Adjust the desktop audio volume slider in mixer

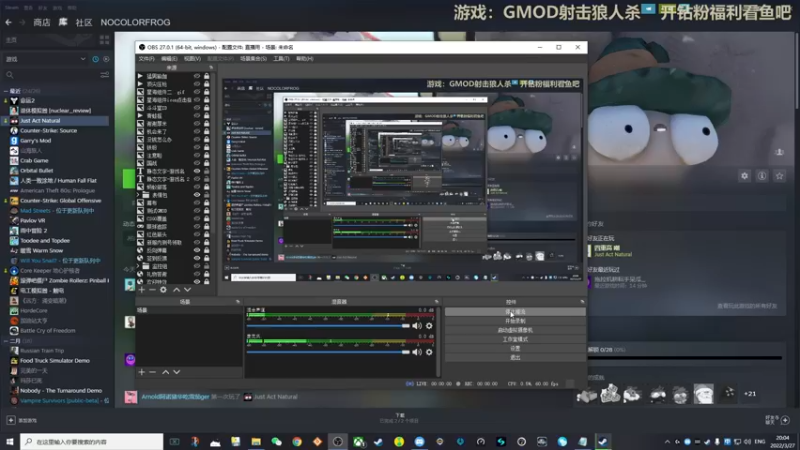328,326
